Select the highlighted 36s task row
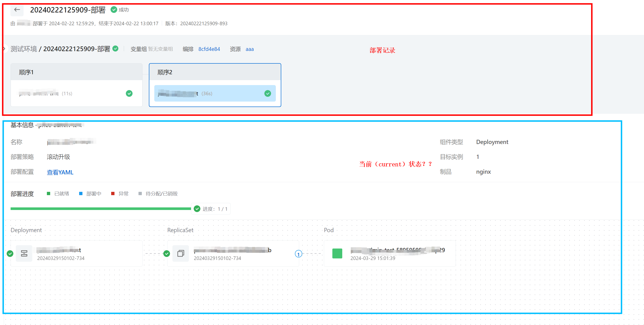Screen dimensions: 644x325 (x=215, y=93)
